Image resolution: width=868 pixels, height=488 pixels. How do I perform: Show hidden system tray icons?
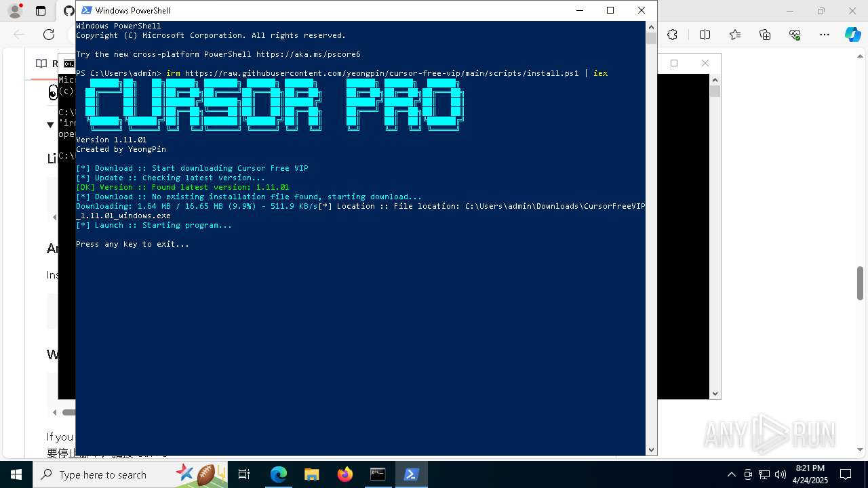[731, 474]
